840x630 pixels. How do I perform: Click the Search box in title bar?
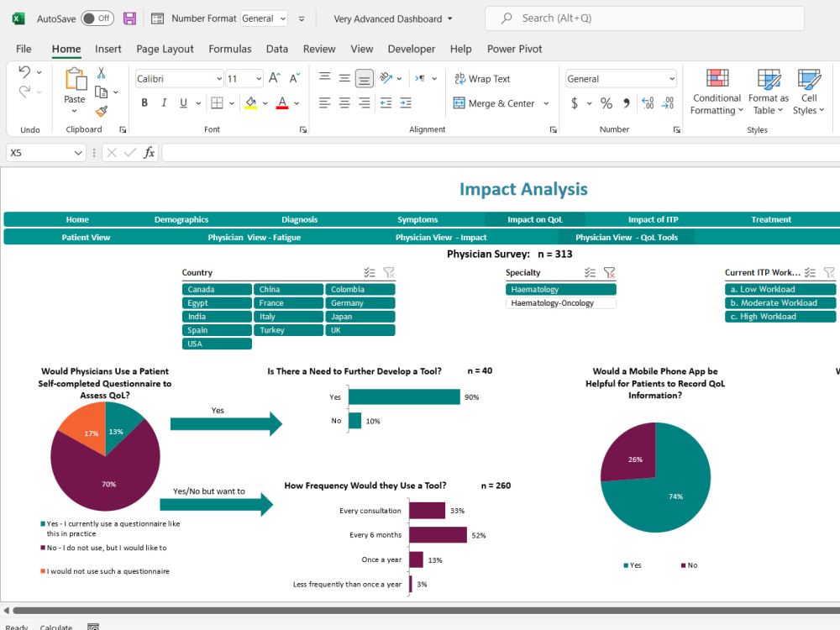tap(644, 18)
